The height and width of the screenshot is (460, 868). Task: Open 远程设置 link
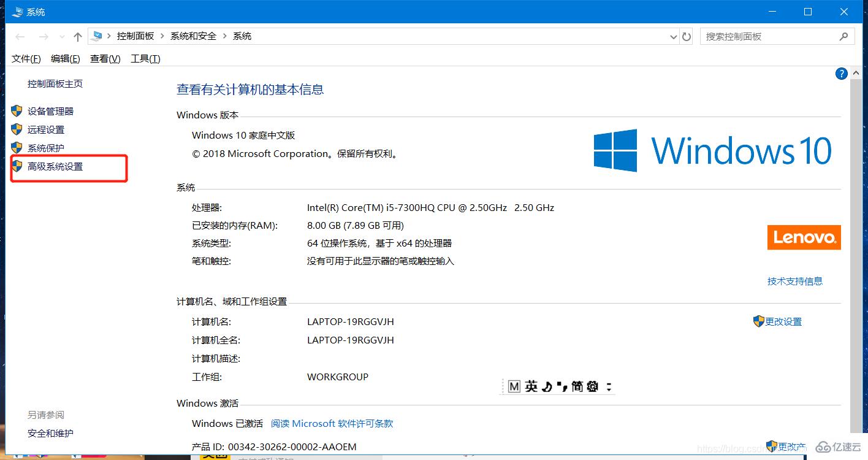click(46, 129)
